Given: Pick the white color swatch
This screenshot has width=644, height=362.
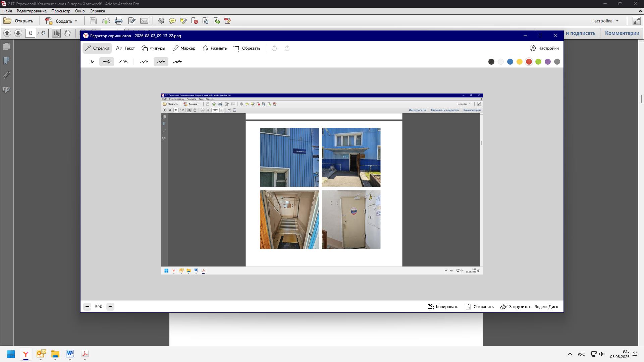Looking at the screenshot, I should (501, 62).
